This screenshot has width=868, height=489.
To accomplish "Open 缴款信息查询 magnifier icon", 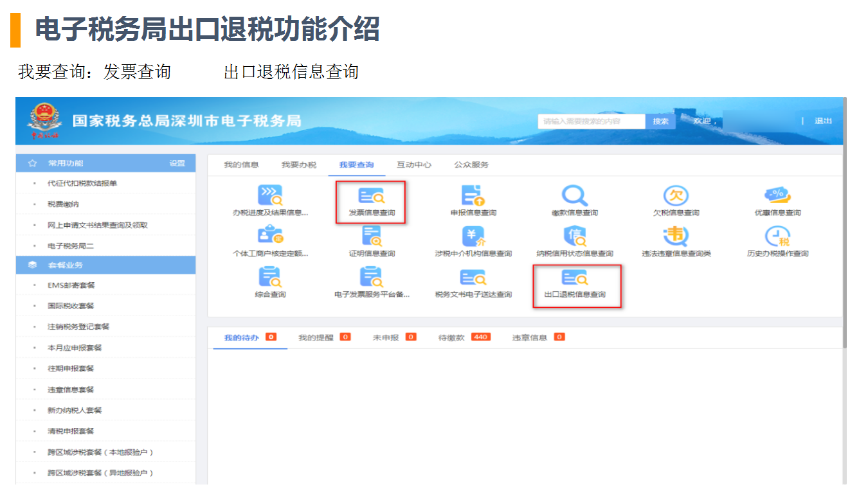I will click(574, 195).
